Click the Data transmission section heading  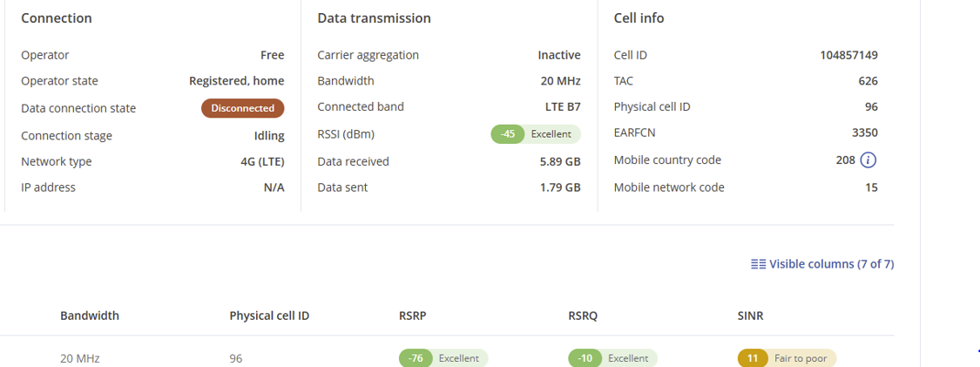click(374, 18)
